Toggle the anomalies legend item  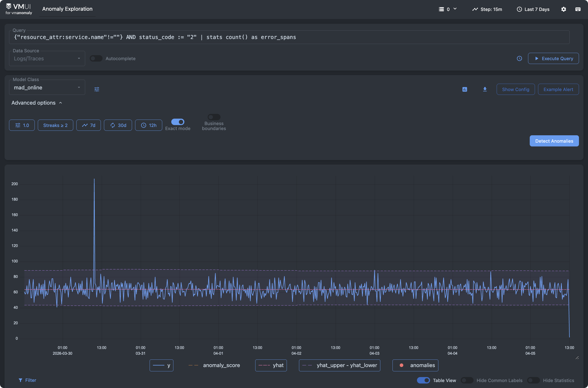tap(415, 365)
